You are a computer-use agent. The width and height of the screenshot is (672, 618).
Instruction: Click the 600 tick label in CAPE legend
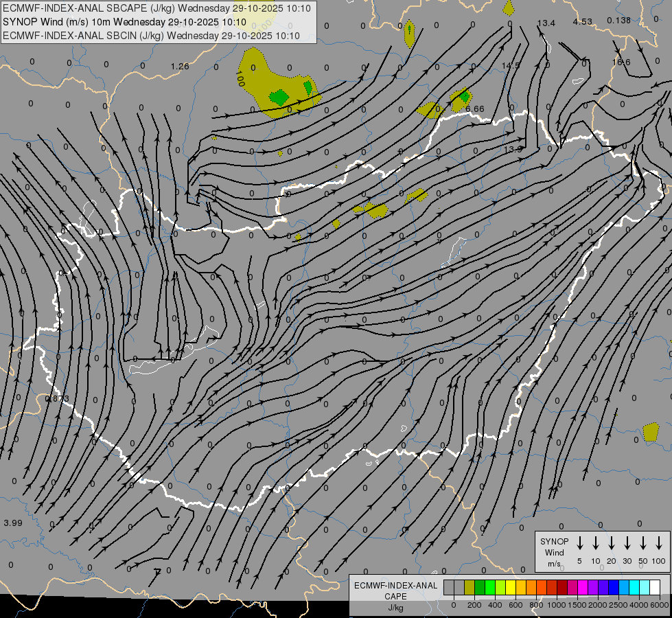coord(515,605)
